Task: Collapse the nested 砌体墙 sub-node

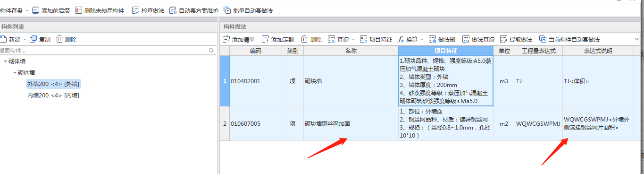Action: [15, 73]
